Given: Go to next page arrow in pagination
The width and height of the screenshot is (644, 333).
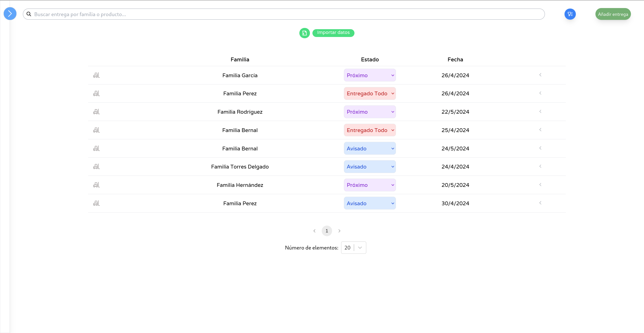Looking at the screenshot, I should pyautogui.click(x=339, y=231).
